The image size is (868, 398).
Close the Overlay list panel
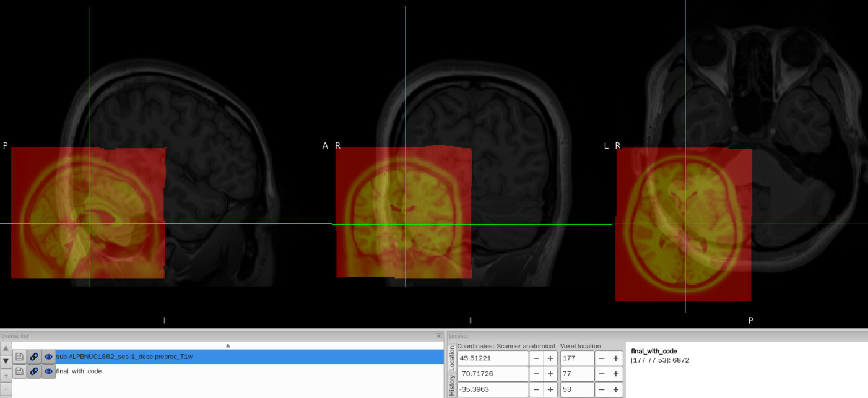[x=438, y=336]
